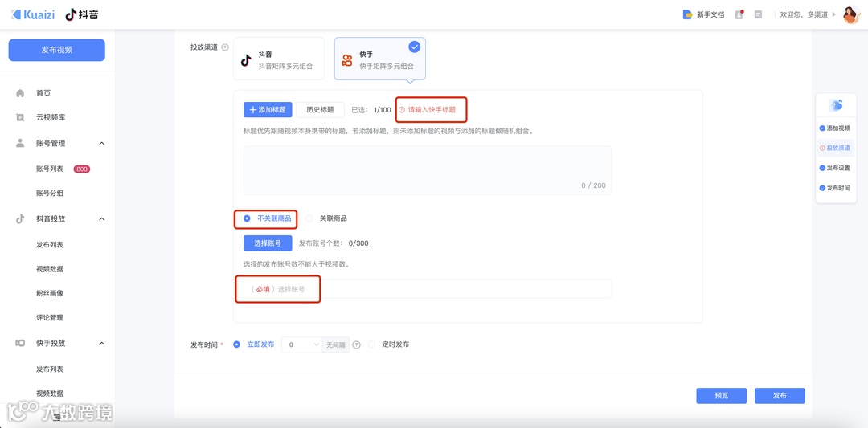Open 账号分组 in the sidebar
This screenshot has width=868, height=428.
click(51, 193)
